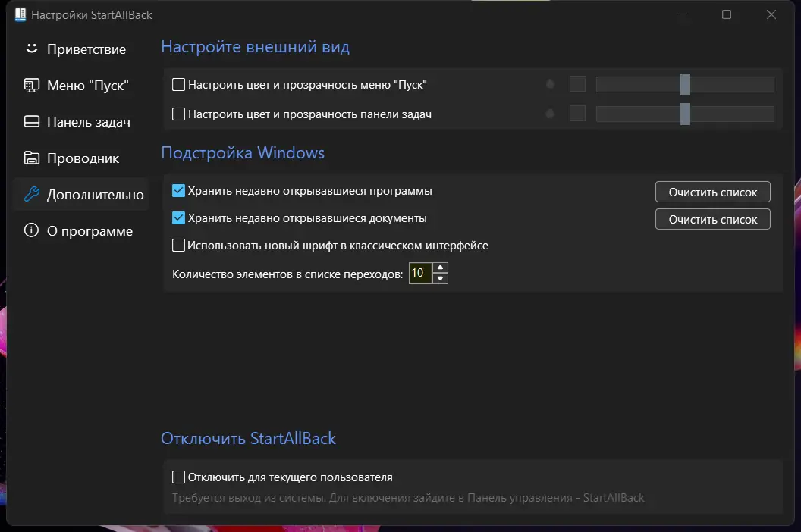Click the Start menu color swatch box
Viewport: 801px width, 532px height.
[x=577, y=84]
